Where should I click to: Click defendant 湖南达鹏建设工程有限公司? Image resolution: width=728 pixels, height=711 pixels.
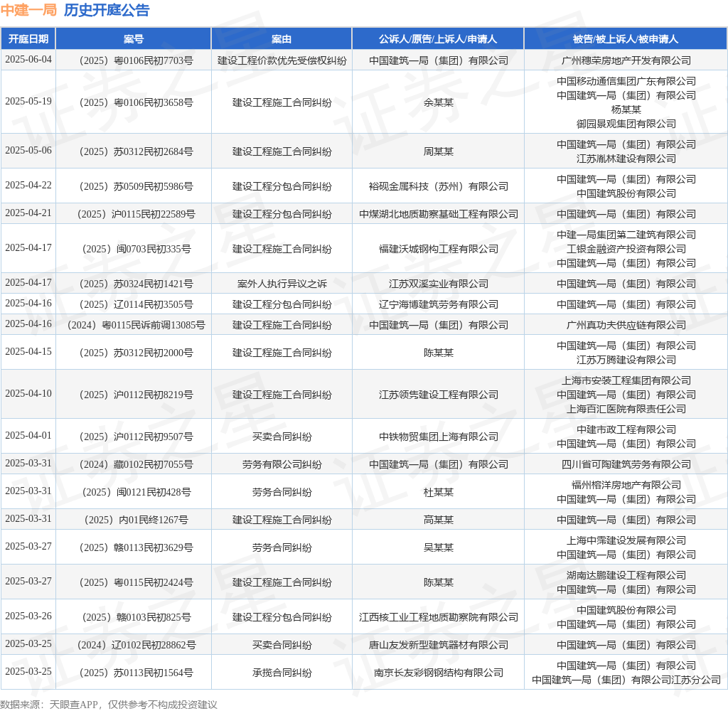(626, 575)
